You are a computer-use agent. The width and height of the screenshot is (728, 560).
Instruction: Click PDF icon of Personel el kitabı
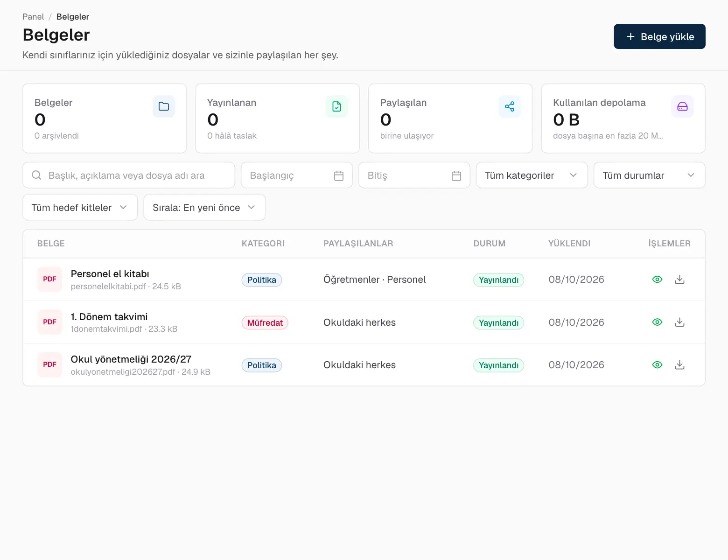49,279
